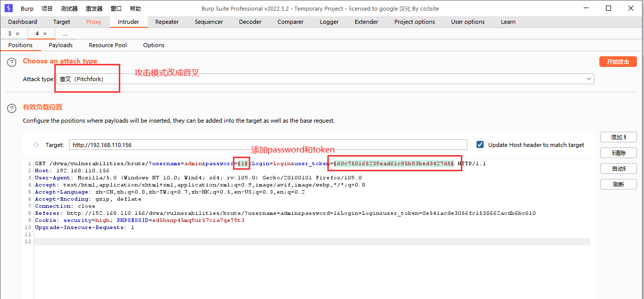This screenshot has height=299, width=644.
Task: Click the Accept-Encoding header line
Action: coord(88,199)
